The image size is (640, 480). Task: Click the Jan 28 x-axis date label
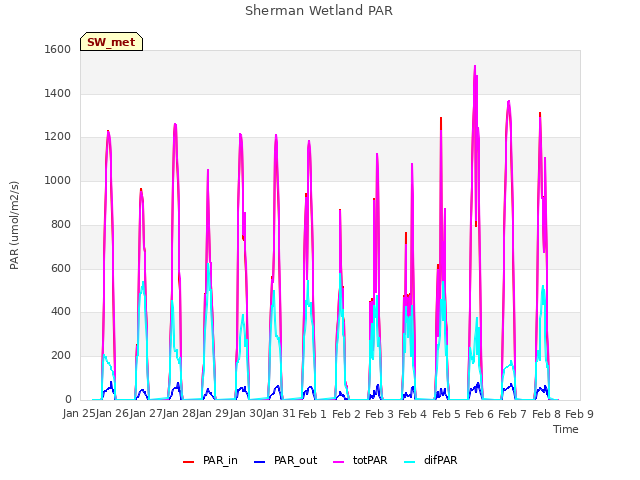(x=180, y=414)
